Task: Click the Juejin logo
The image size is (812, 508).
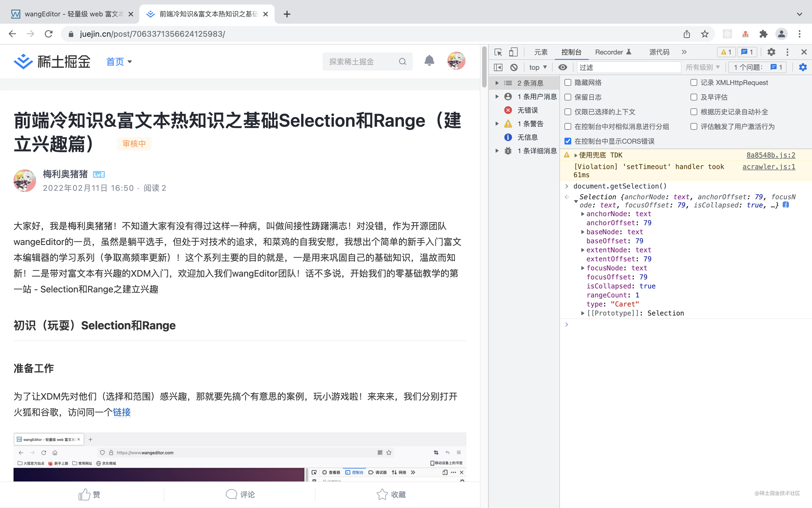Action: pos(52,62)
